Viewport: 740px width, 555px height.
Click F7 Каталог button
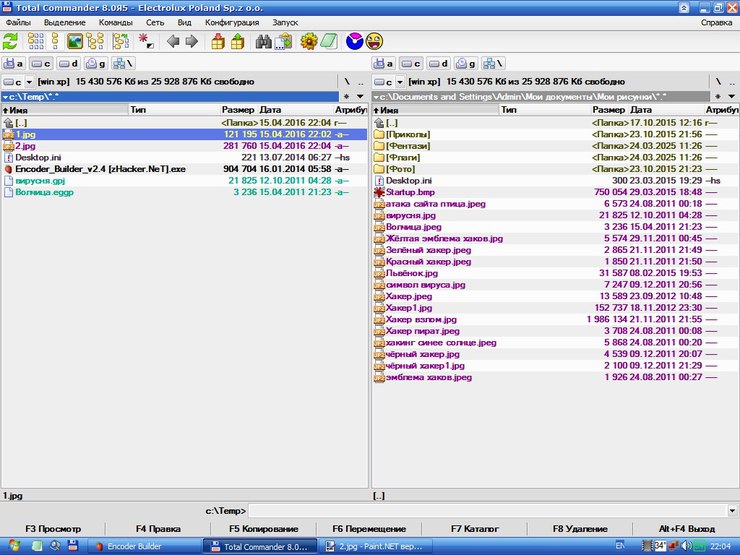(474, 529)
